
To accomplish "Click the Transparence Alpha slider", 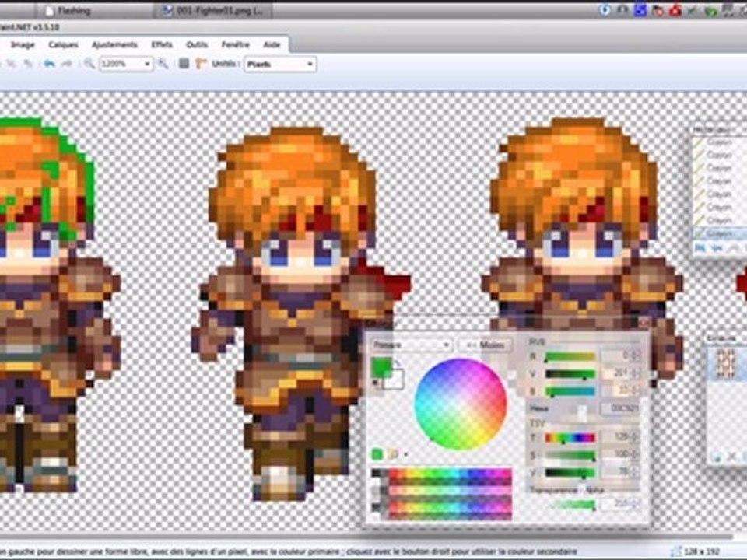I will point(572,504).
